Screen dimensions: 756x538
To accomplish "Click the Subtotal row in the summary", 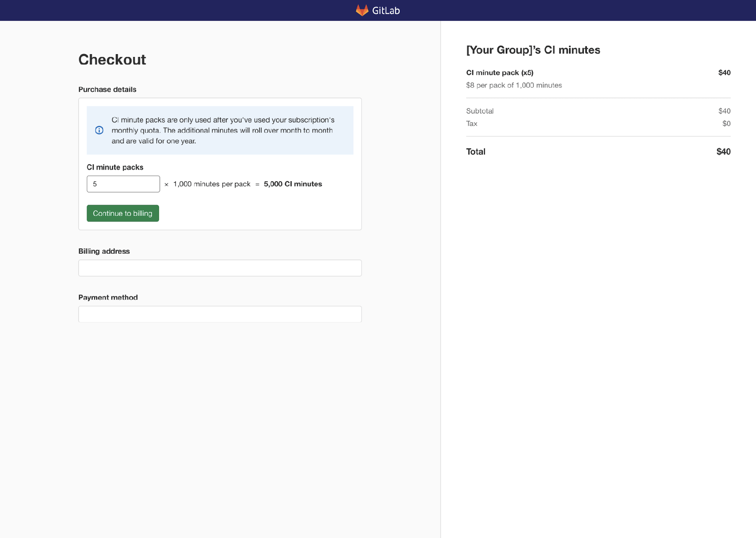I will click(479, 111).
